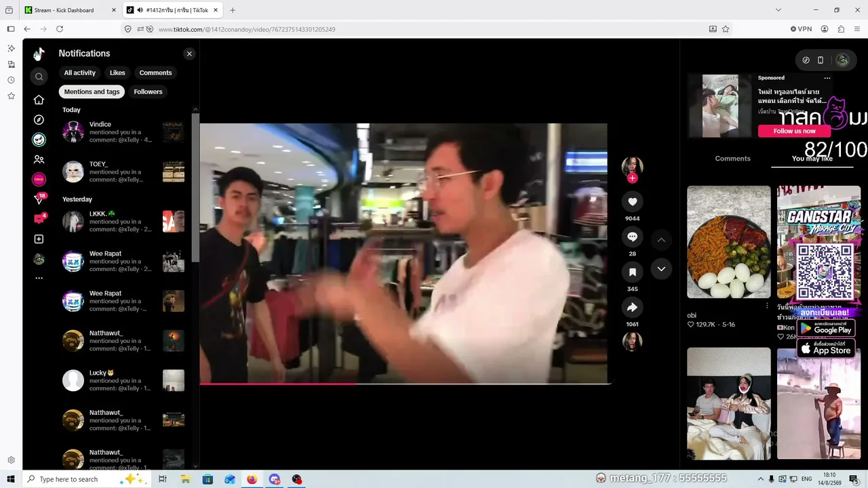
Task: Open the Explore compass icon
Action: tap(39, 120)
